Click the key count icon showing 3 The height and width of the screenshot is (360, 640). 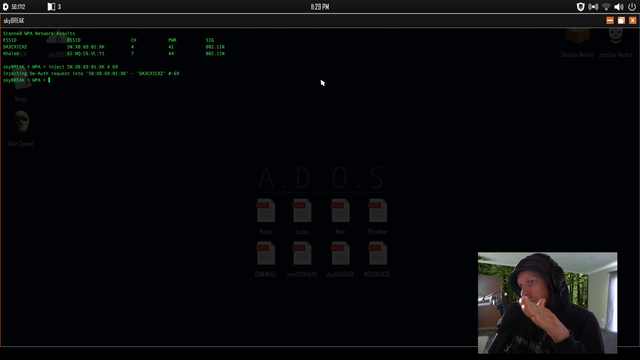51,7
